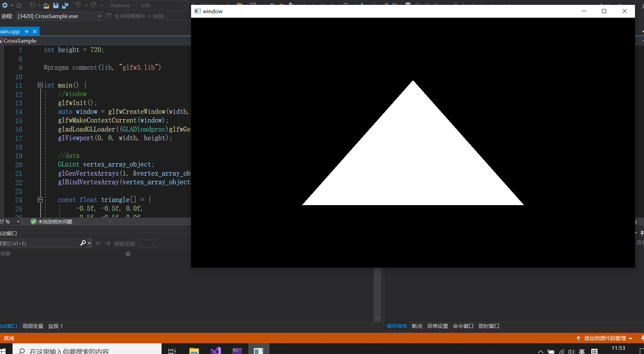644x354 pixels.
Task: Click the Task View taskbar icon
Action: click(172, 351)
